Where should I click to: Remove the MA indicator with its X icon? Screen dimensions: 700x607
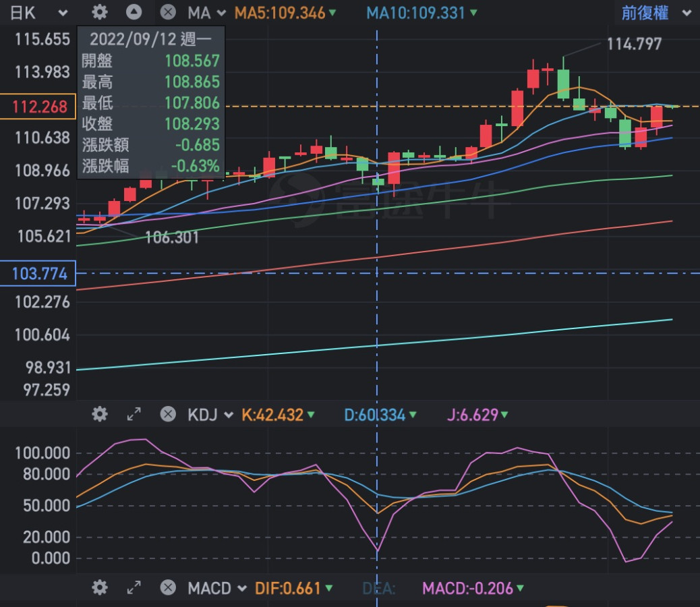tap(168, 12)
